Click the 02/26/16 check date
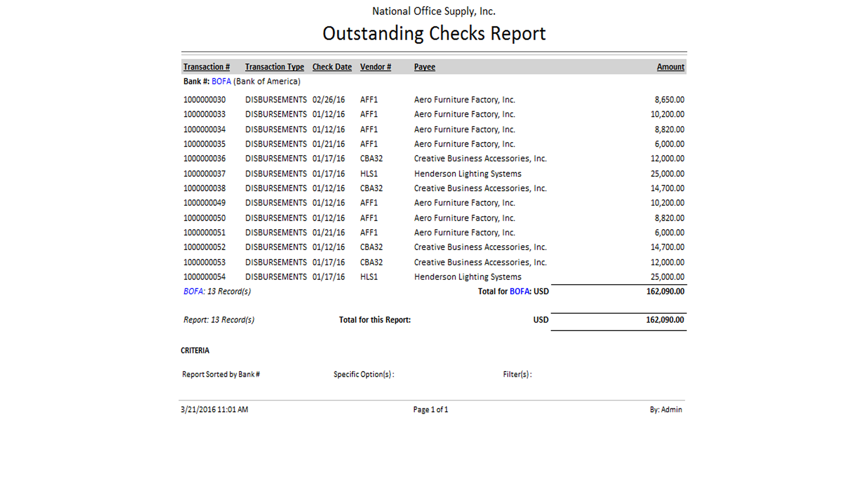 [328, 100]
